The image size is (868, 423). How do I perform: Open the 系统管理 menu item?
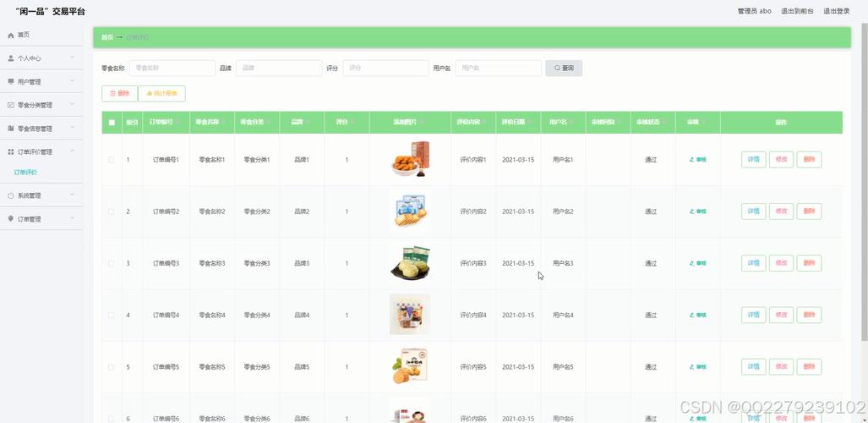(x=41, y=195)
